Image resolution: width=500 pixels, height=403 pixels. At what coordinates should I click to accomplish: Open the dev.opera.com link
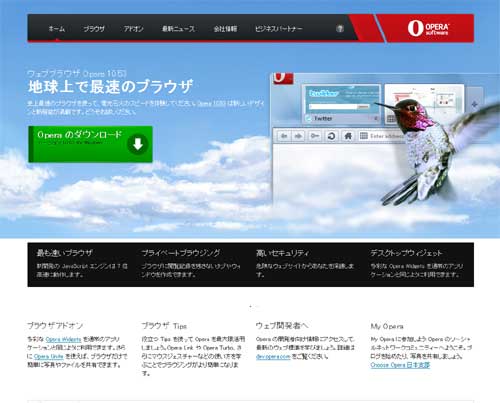point(273,357)
